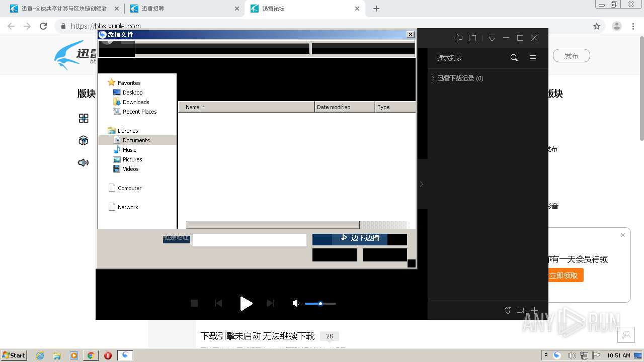
Task: Open the Chrome profile avatar
Action: (x=617, y=26)
